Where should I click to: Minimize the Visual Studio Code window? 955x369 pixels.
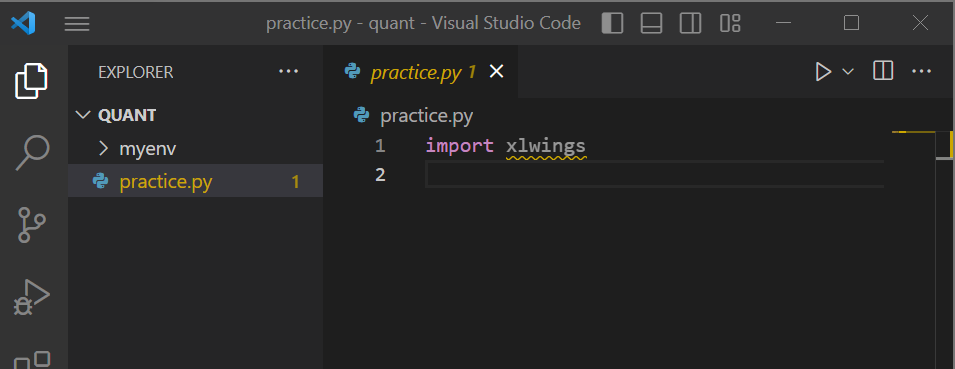point(784,23)
